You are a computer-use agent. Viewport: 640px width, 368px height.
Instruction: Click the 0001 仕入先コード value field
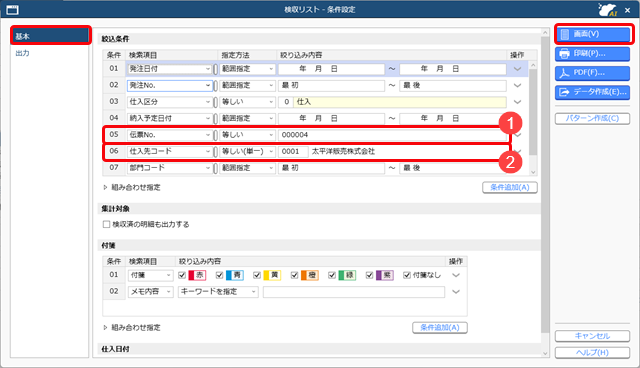pos(293,151)
